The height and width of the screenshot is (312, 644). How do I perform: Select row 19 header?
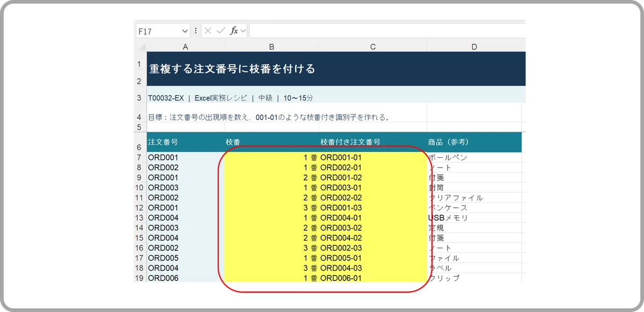(140, 278)
